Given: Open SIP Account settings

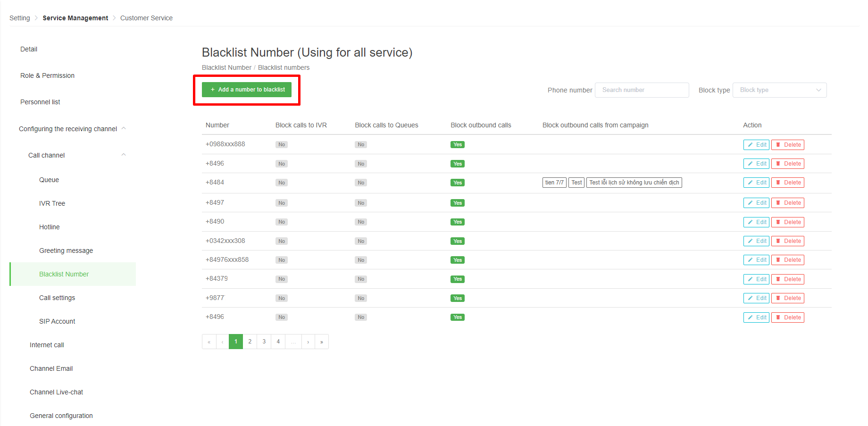Looking at the screenshot, I should point(57,321).
